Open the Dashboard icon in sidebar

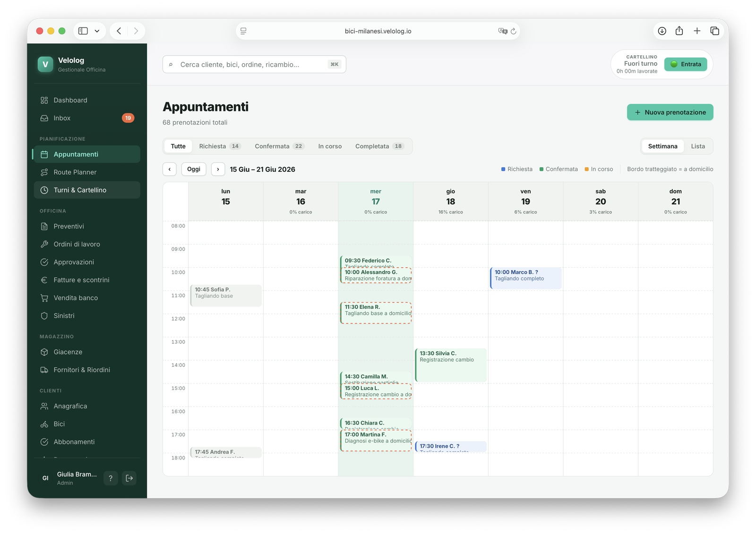pyautogui.click(x=44, y=100)
